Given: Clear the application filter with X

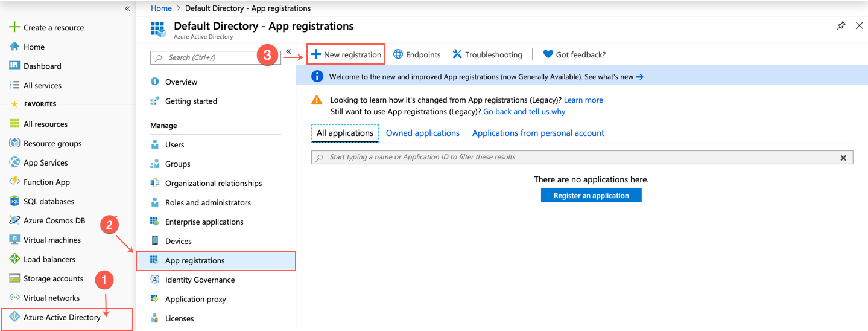Looking at the screenshot, I should (844, 158).
